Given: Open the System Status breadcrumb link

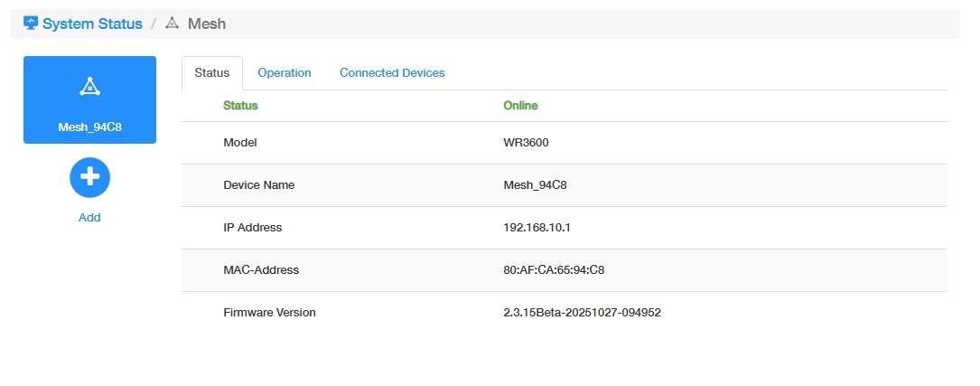Looking at the screenshot, I should pyautogui.click(x=92, y=24).
